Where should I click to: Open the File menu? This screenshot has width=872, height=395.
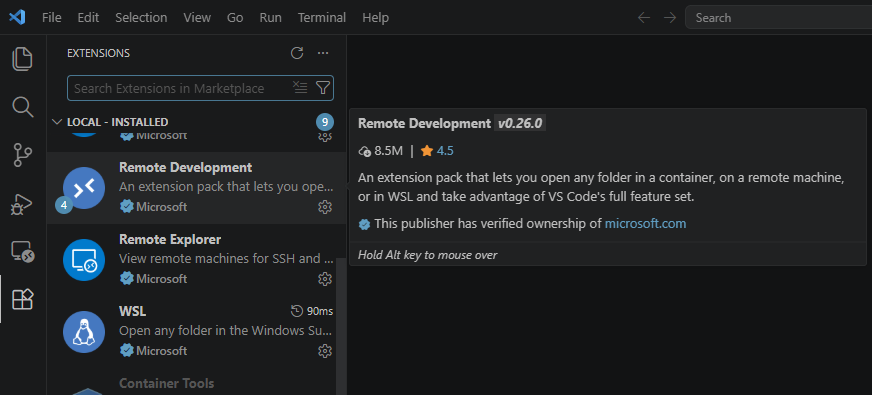point(52,18)
